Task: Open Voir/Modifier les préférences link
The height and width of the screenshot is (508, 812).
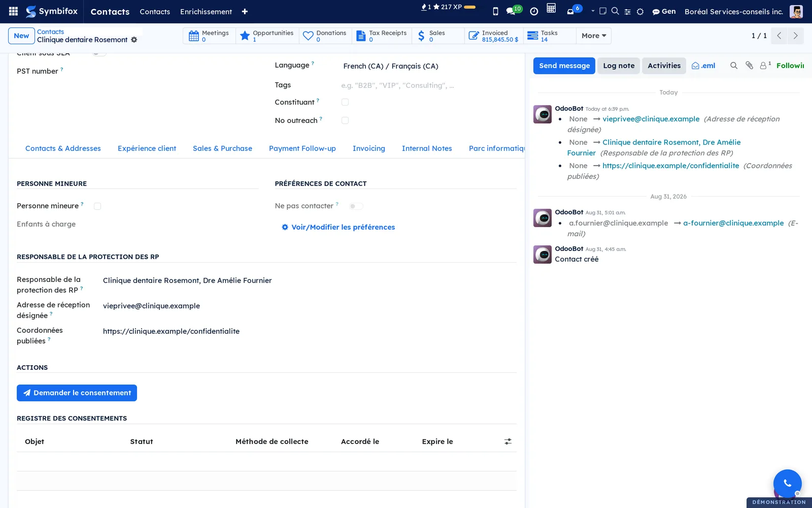Action: 339,227
